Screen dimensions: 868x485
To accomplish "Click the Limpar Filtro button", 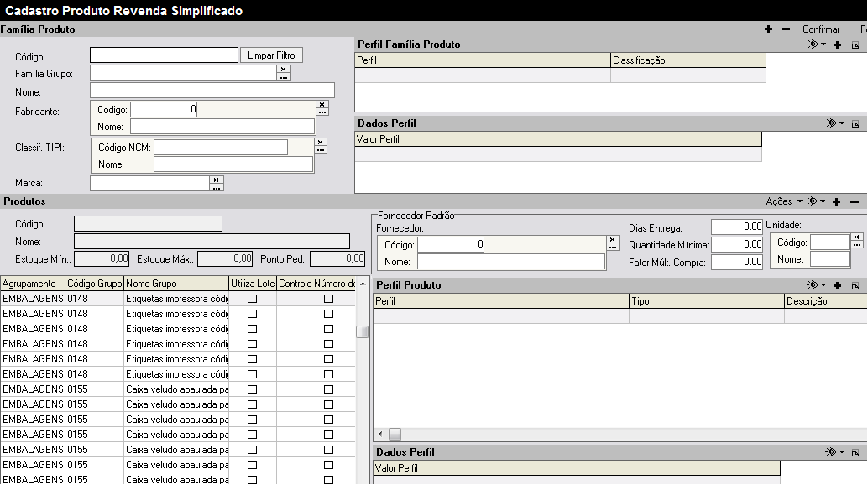I will pos(271,55).
